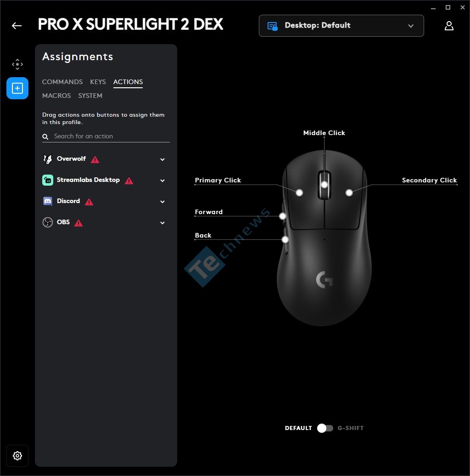The image size is (470, 476).
Task: Click the Streamlabs Desktop warning triangle
Action: click(x=129, y=181)
